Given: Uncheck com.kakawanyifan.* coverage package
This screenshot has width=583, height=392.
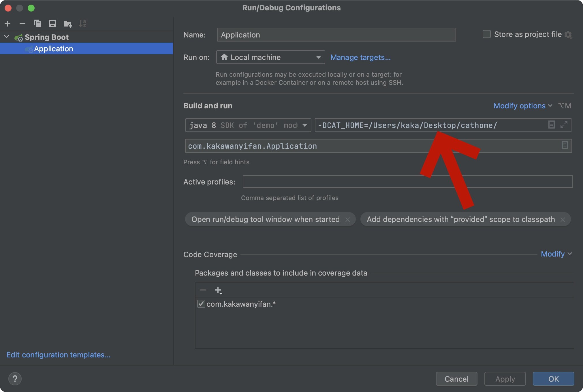Looking at the screenshot, I should (201, 304).
